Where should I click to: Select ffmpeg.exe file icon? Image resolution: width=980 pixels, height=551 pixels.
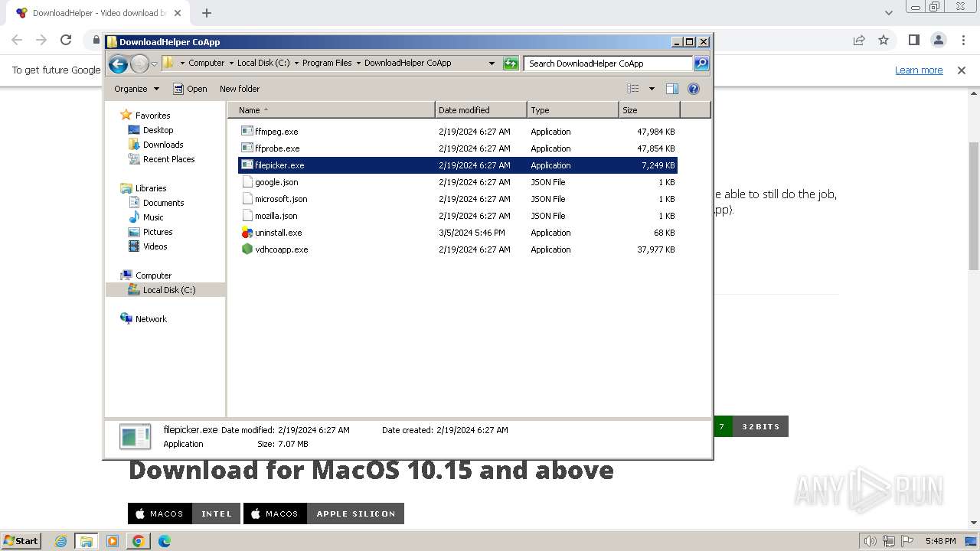pyautogui.click(x=247, y=132)
